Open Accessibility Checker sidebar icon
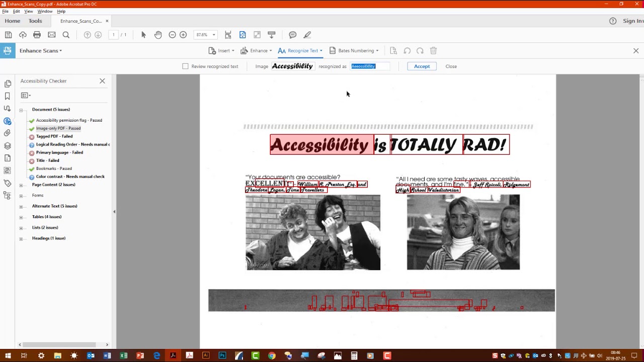 tap(8, 121)
